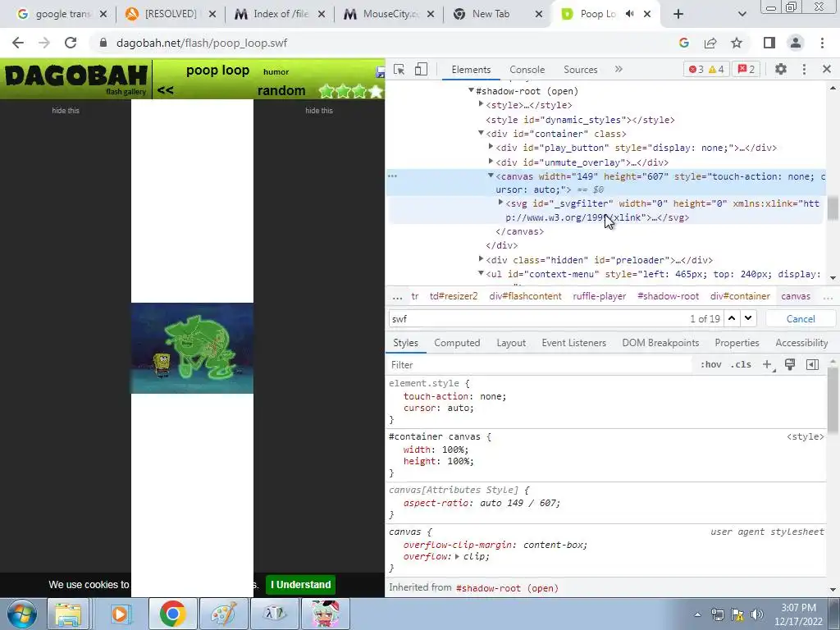Mute the Poop Loop tab audio icon

tap(630, 14)
